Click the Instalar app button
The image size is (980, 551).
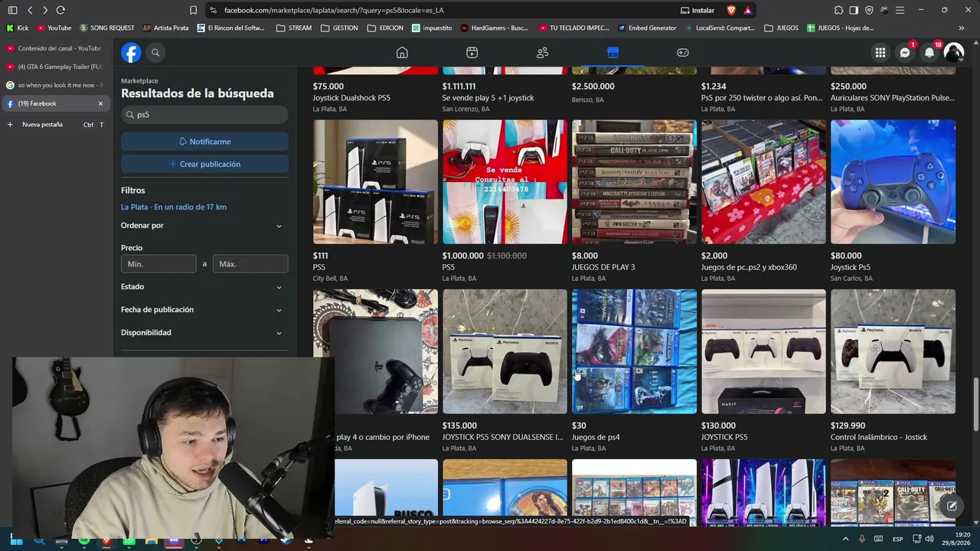(x=697, y=10)
